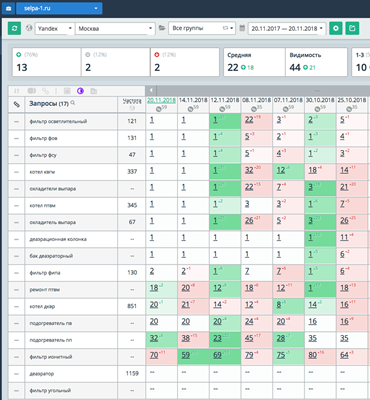370x400 pixels.
Task: Toggle the purple contrast mode icon
Action: click(80, 91)
